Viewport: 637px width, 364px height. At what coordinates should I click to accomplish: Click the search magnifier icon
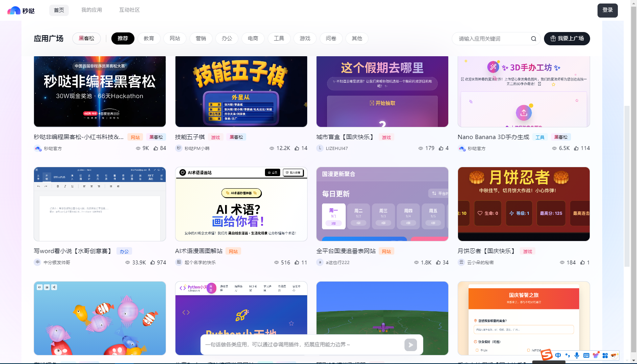click(x=533, y=39)
